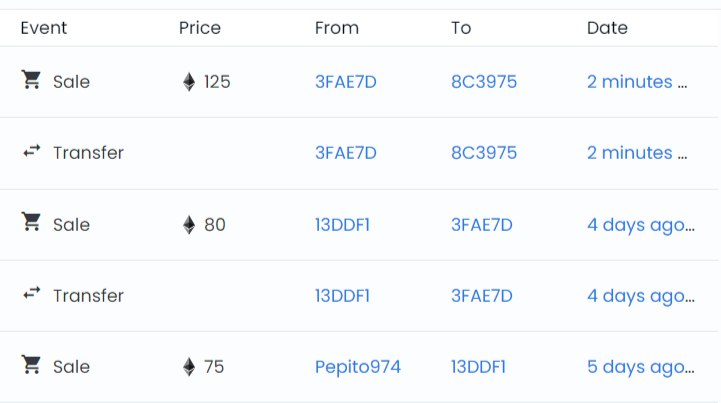
Task: Open the 2 minutes date link in the 125 sale
Action: pyautogui.click(x=637, y=82)
